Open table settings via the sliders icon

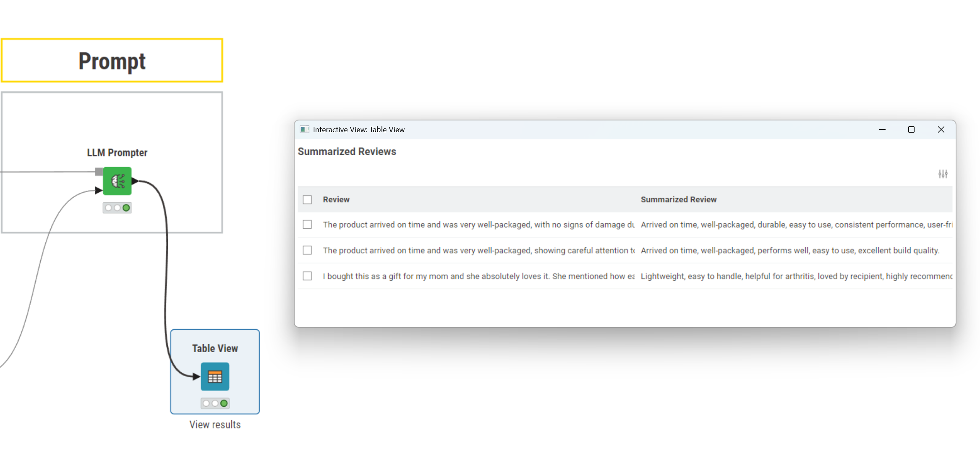(943, 174)
